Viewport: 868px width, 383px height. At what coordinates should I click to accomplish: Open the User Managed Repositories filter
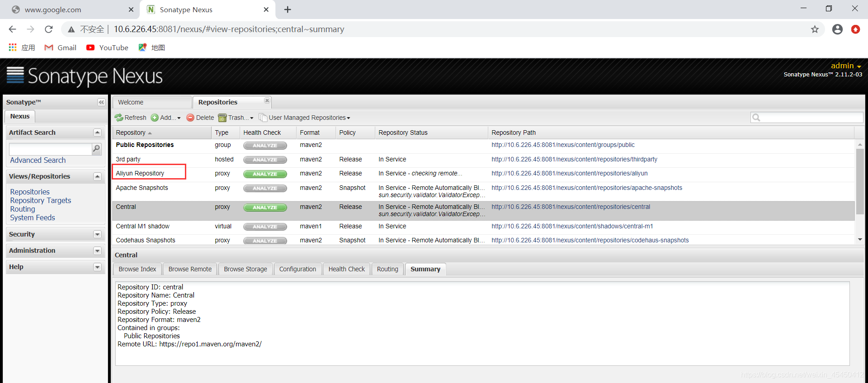[x=304, y=118]
